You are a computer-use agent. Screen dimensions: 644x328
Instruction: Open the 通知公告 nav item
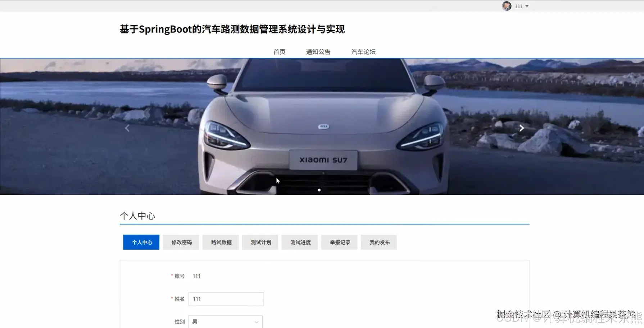coord(318,52)
